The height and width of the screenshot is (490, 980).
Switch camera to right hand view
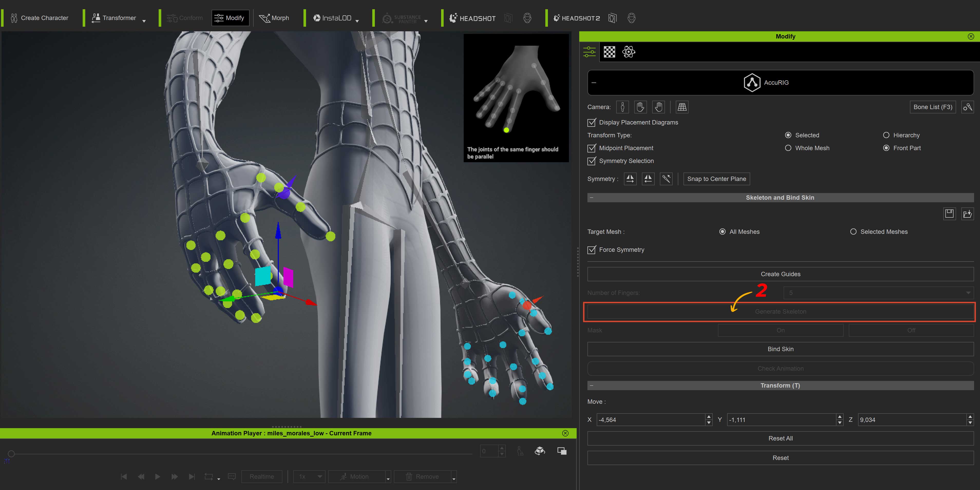(x=659, y=107)
